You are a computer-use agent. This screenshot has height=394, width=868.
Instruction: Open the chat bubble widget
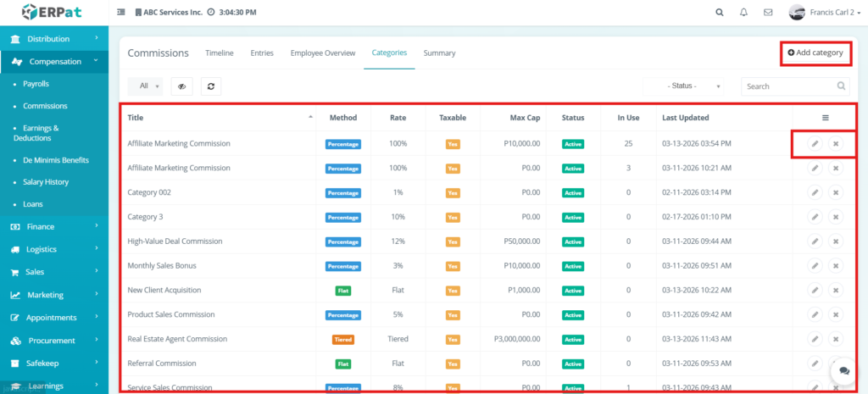[843, 371]
